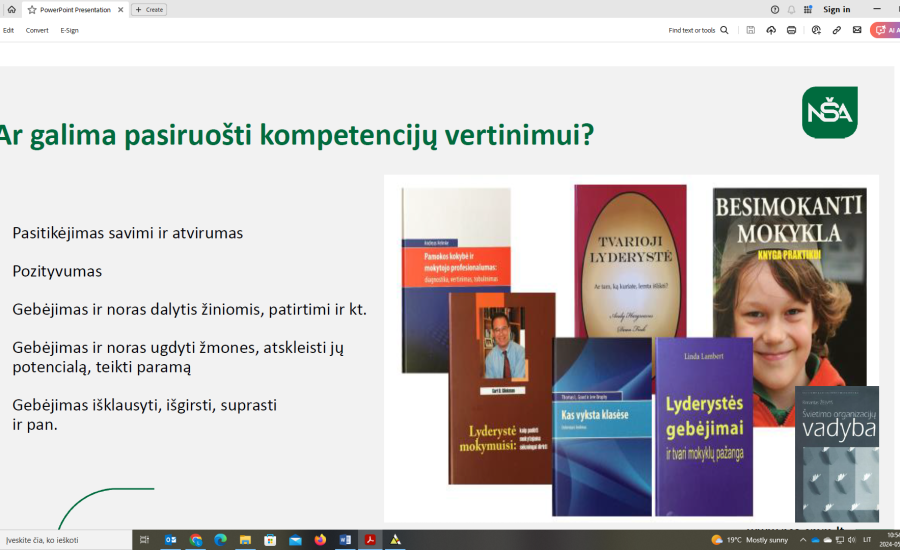Viewport: 900px width, 550px height.
Task: Open Word from the taskbar
Action: [345, 540]
